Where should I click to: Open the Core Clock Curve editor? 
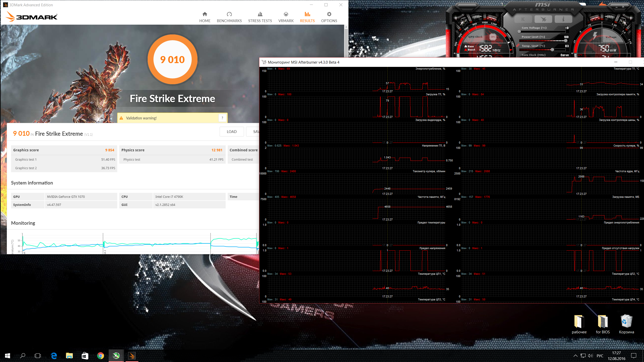coord(565,55)
